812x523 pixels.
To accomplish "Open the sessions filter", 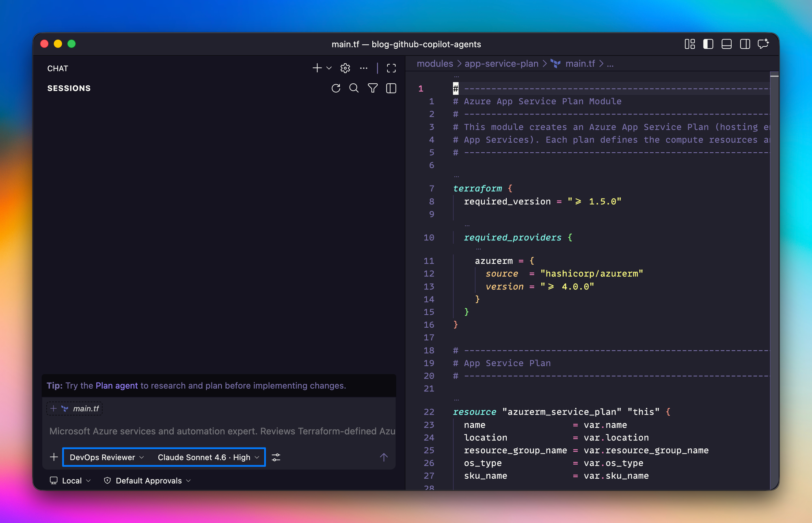I will [373, 88].
